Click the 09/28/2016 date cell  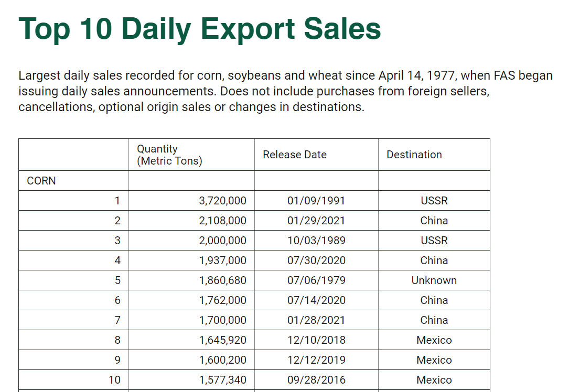(x=316, y=380)
